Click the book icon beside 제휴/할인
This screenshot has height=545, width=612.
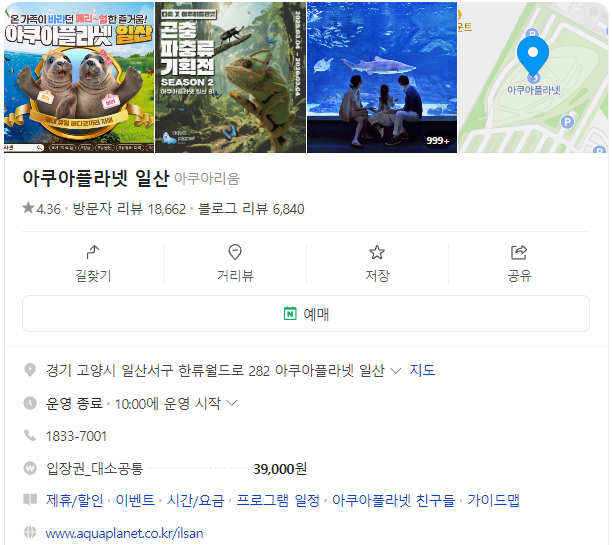pos(30,499)
